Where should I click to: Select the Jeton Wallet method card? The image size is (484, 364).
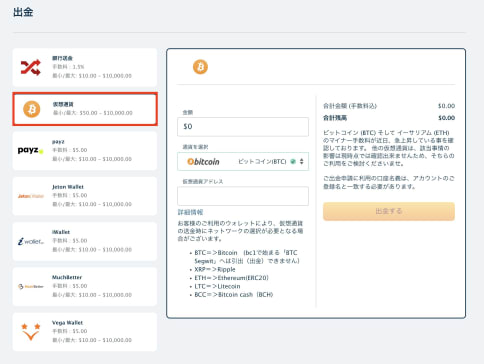[85, 196]
